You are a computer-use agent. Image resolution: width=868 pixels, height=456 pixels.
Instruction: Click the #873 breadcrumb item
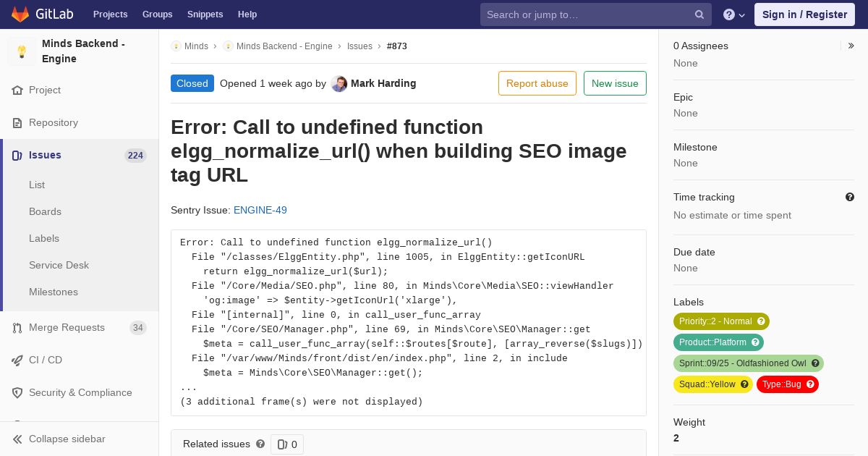pos(397,46)
